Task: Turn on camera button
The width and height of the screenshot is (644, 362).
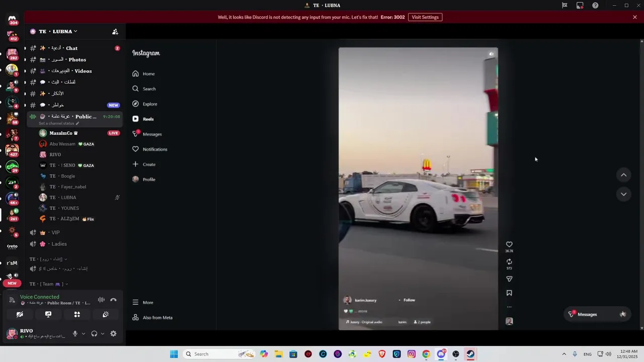Action: (x=20, y=314)
